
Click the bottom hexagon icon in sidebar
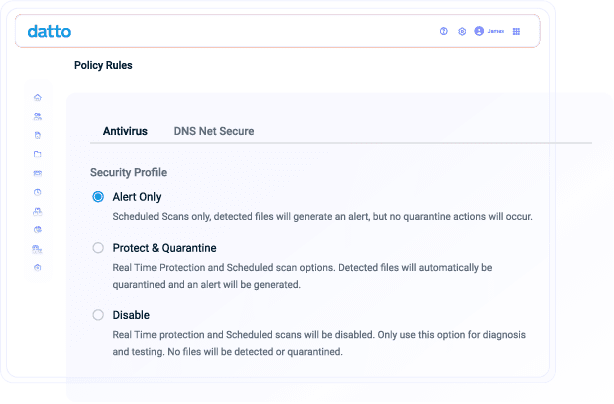point(38,268)
